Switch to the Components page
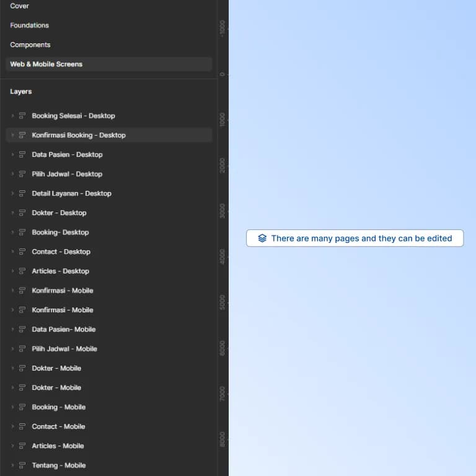This screenshot has width=476, height=476. [30, 45]
